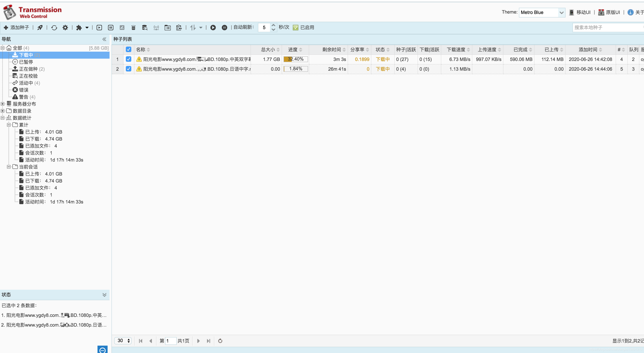
Task: Start all torrents with round play icon
Action: [x=213, y=28]
